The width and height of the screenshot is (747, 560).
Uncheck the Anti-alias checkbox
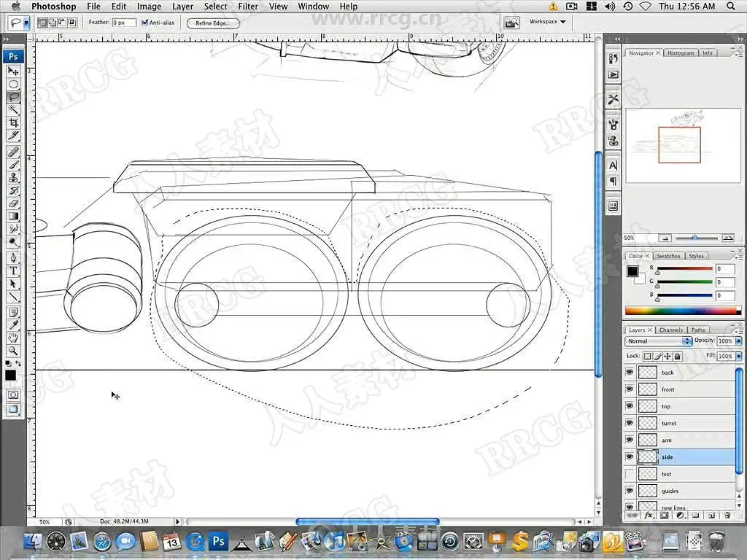pyautogui.click(x=144, y=23)
